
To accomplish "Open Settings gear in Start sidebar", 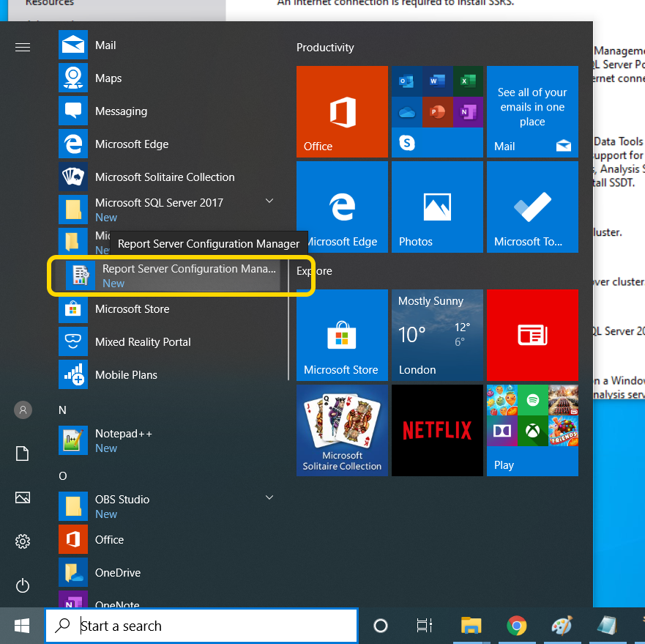I will 23,541.
